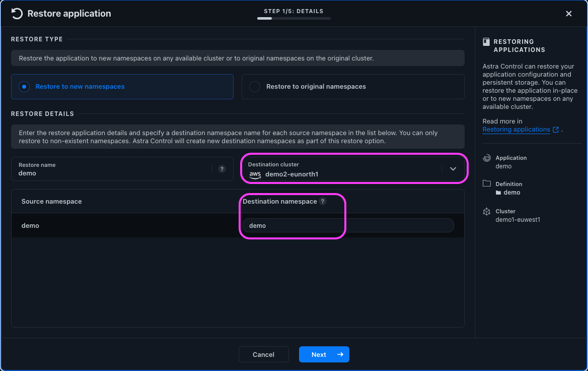Close the Restore application dialog

(x=569, y=14)
